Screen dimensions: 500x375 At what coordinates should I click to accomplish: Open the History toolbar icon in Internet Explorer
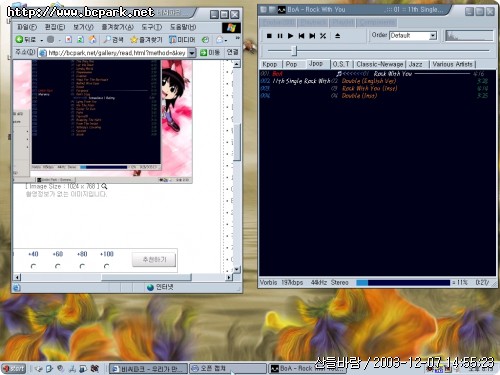pyautogui.click(x=206, y=40)
